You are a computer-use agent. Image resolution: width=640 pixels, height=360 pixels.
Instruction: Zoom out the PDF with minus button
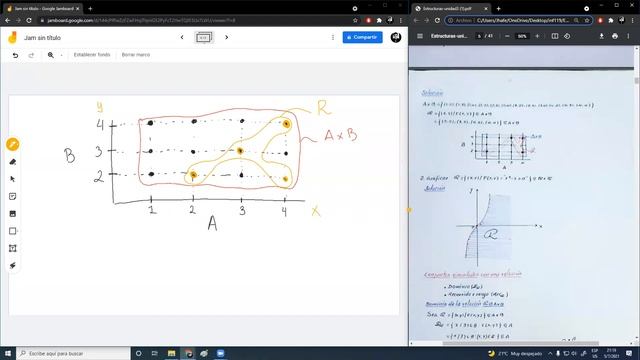pos(507,36)
